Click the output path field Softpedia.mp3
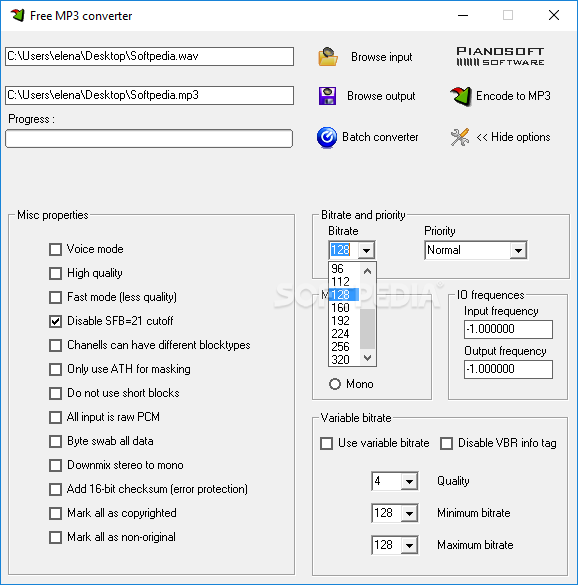578x585 pixels. tap(149, 96)
